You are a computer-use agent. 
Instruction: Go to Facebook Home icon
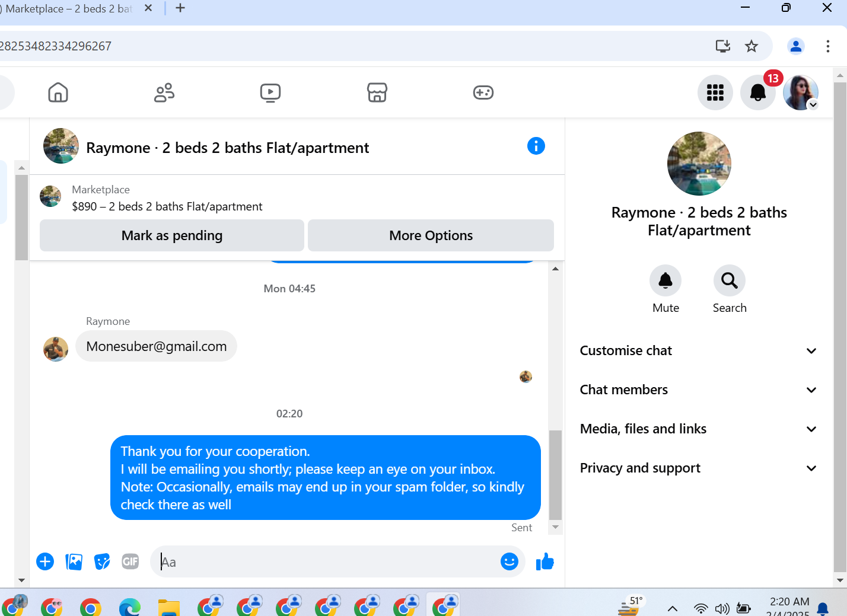point(58,92)
